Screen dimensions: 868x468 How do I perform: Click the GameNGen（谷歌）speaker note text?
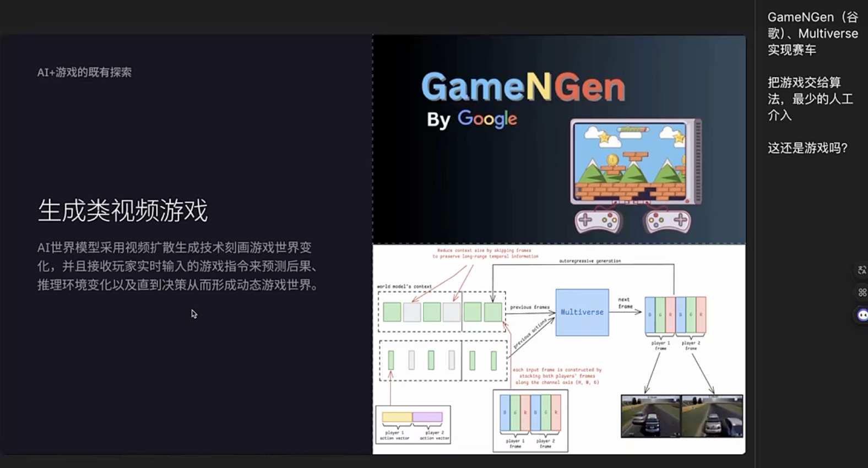point(812,34)
